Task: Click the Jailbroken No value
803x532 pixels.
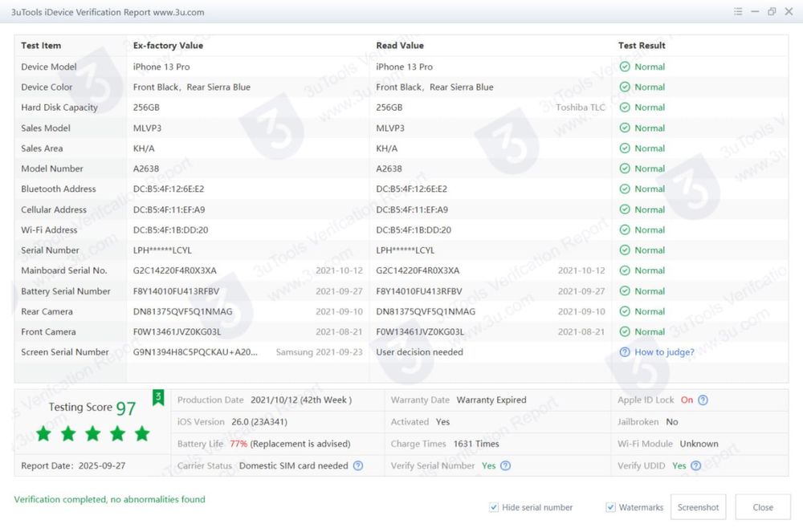Action: pos(672,422)
